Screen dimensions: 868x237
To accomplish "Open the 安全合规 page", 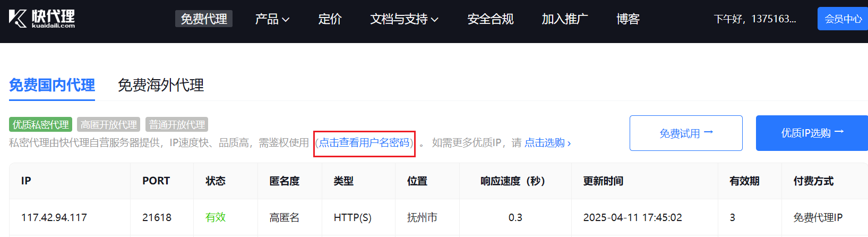I will [490, 19].
